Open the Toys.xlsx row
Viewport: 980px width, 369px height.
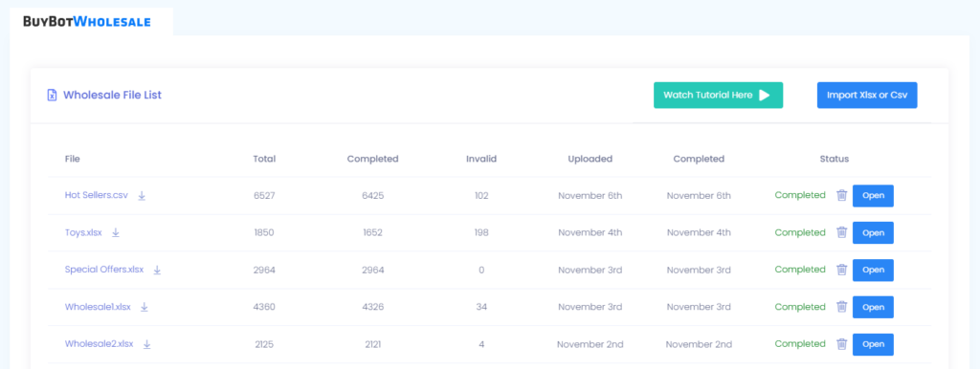873,233
